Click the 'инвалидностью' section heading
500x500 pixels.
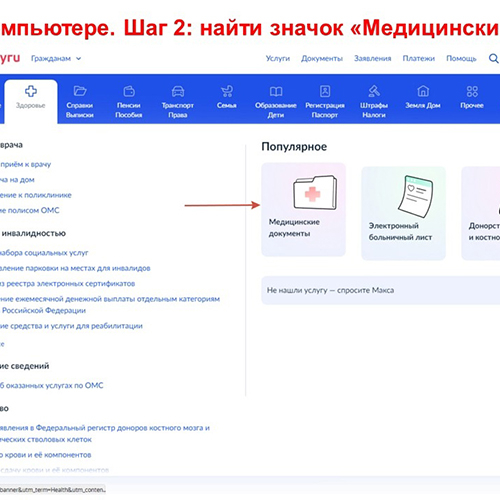click(33, 233)
